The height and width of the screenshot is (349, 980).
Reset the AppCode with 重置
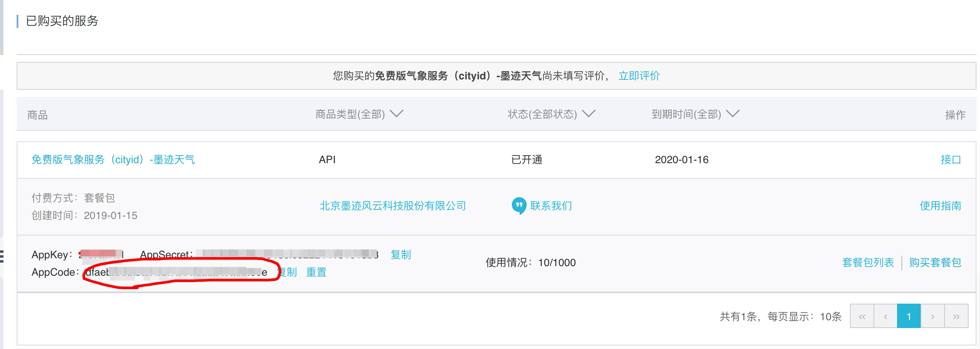coord(316,272)
